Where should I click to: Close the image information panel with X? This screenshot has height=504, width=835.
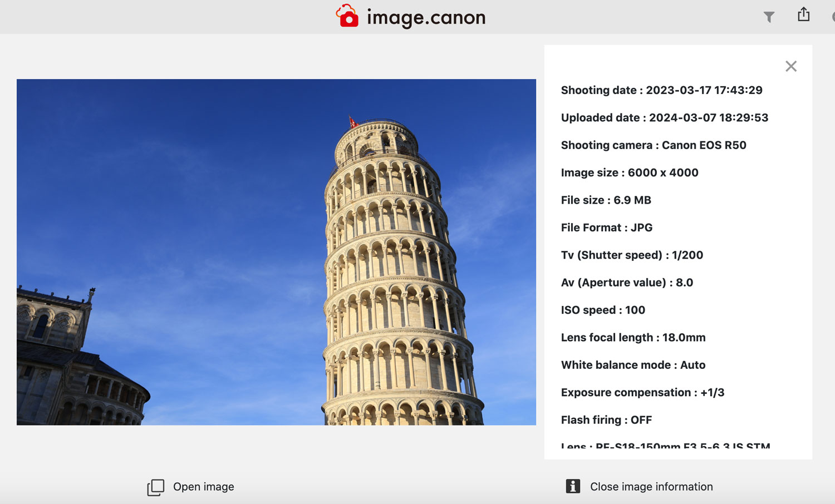(790, 66)
